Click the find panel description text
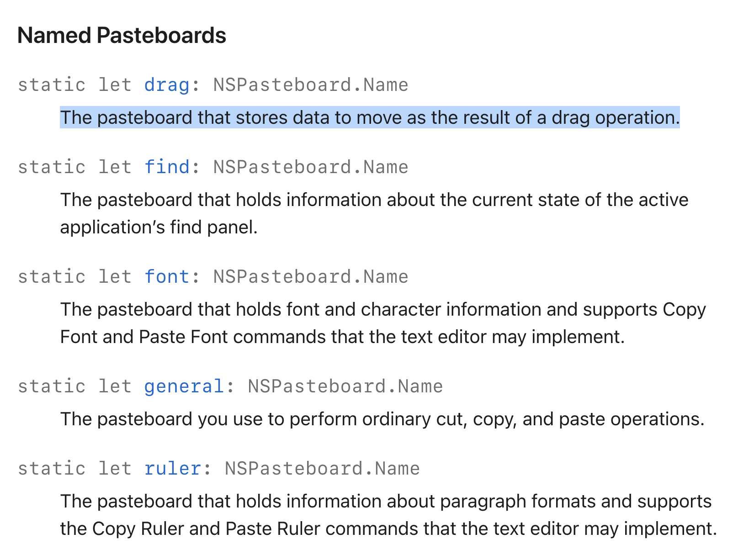Viewport: 754px width, 560px height. pos(374,213)
